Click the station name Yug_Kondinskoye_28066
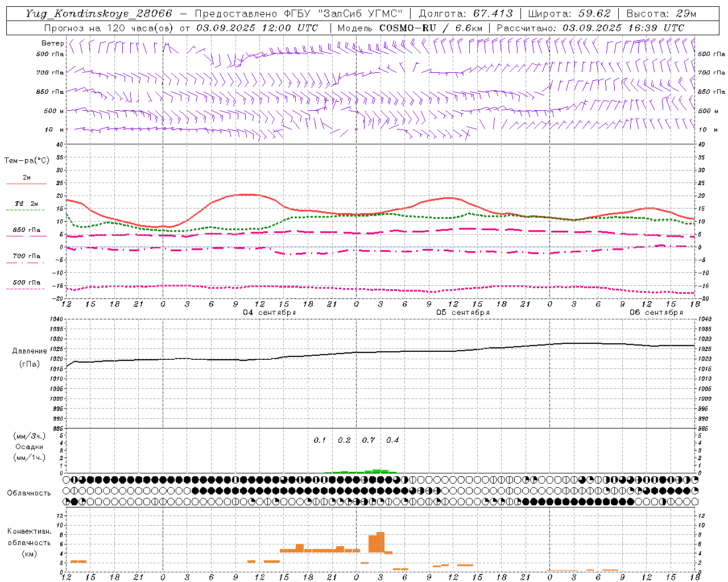This screenshot has width=728, height=582. coord(99,14)
